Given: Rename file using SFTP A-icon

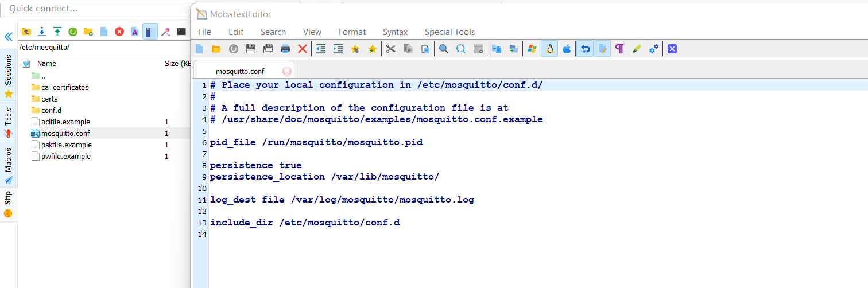Looking at the screenshot, I should tap(135, 32).
